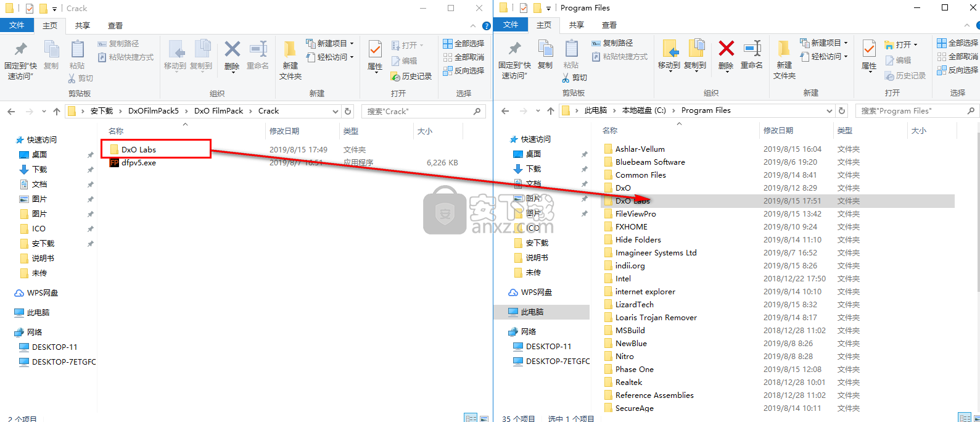The width and height of the screenshot is (980, 422).
Task: Click search box in Crack window
Action: coord(424,112)
